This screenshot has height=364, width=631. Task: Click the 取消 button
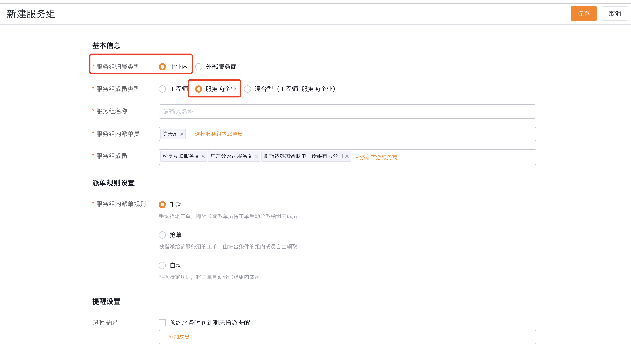click(615, 14)
